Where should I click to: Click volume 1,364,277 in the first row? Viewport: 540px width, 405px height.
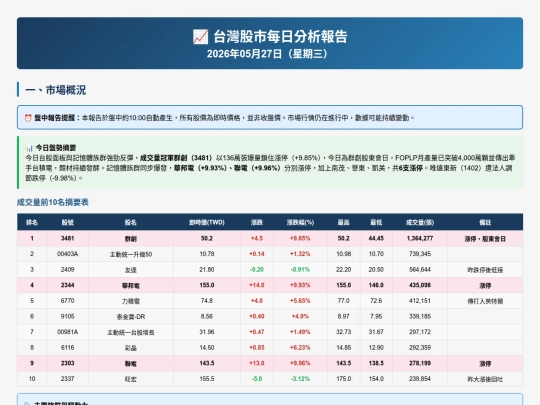click(420, 238)
